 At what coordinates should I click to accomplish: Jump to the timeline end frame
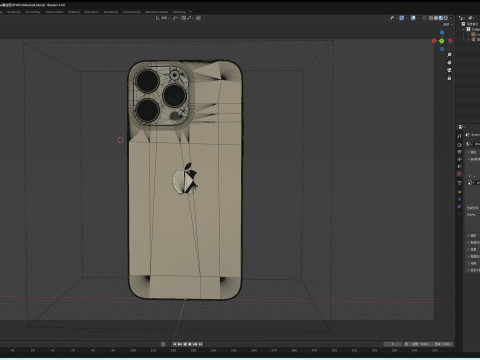coord(200,344)
